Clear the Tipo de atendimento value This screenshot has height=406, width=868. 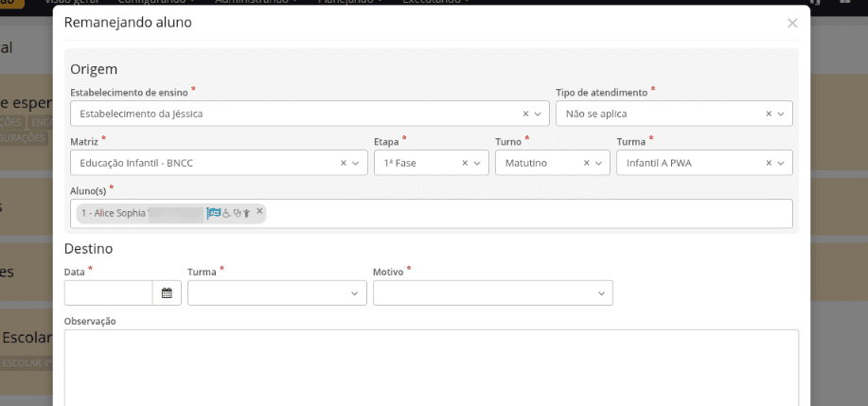(769, 114)
